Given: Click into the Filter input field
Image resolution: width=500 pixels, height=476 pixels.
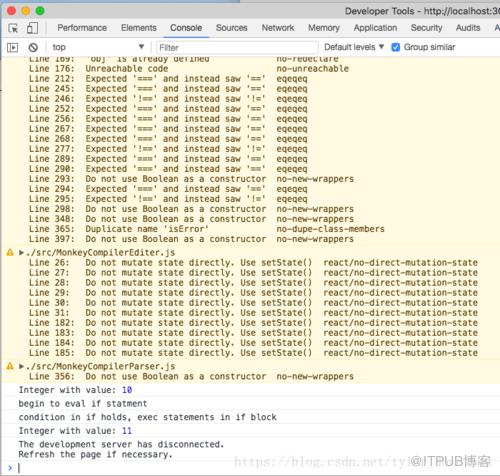Looking at the screenshot, I should (237, 48).
